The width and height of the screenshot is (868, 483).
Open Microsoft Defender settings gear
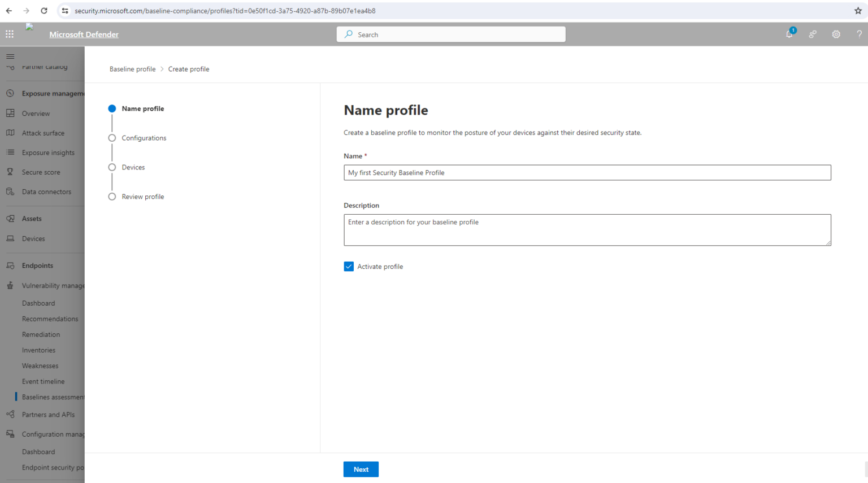(836, 34)
